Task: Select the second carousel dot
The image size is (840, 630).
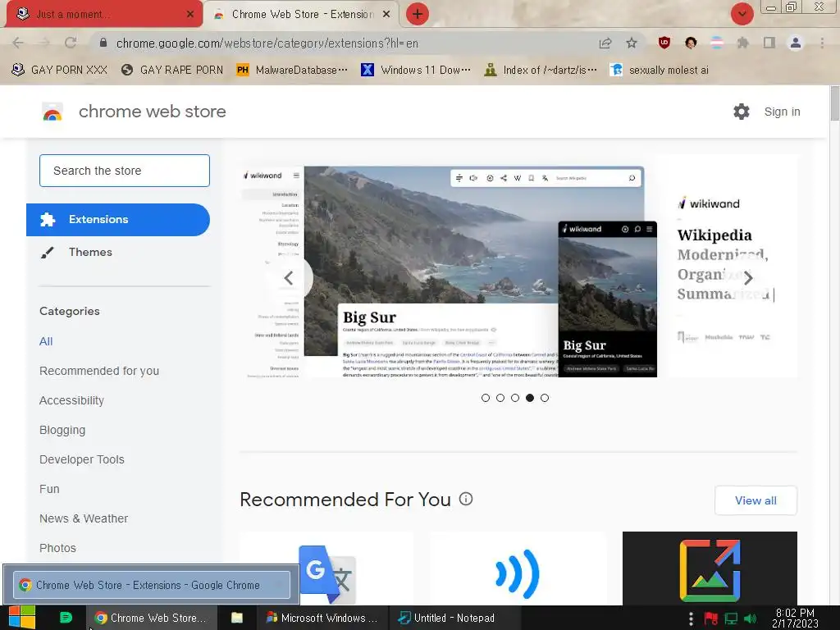Action: tap(500, 398)
